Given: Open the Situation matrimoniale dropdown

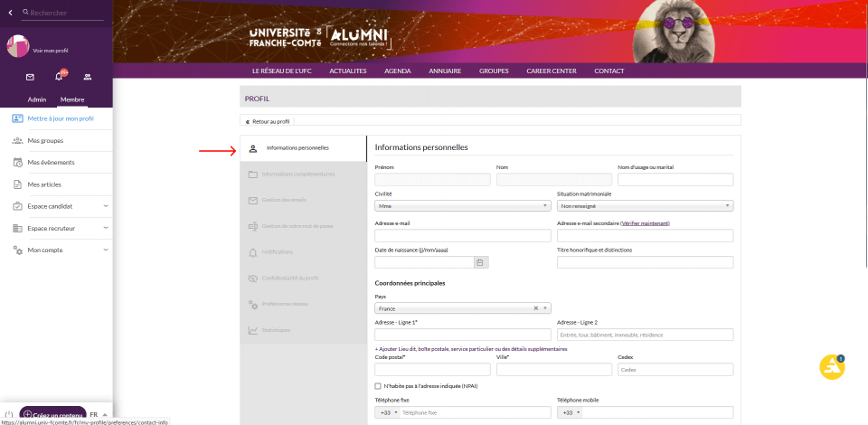Looking at the screenshot, I should [645, 206].
